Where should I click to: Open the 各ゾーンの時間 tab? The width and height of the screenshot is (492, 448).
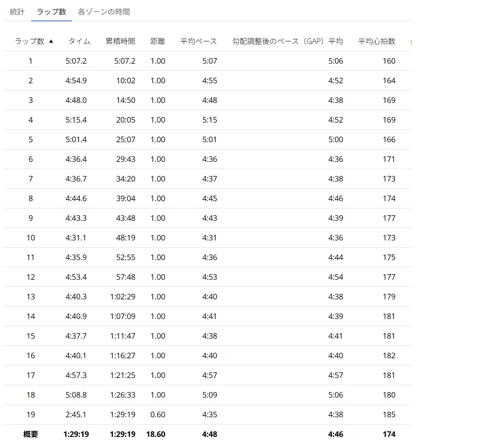104,12
